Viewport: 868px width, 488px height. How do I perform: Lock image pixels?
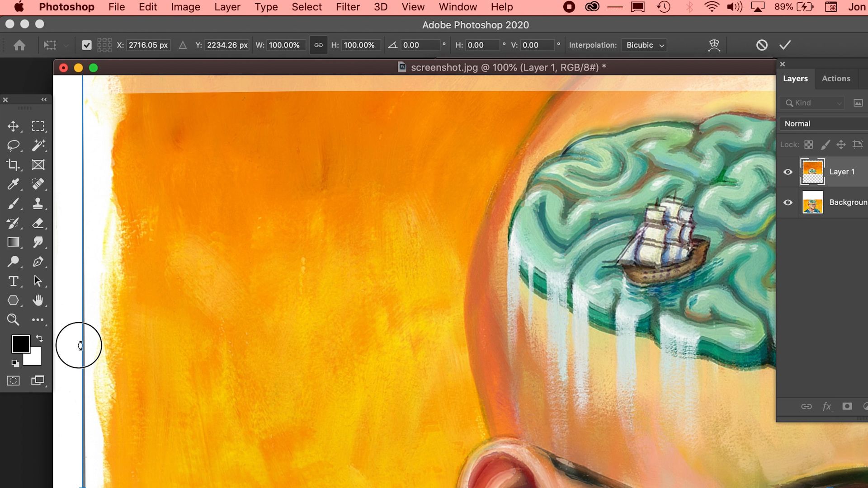825,145
